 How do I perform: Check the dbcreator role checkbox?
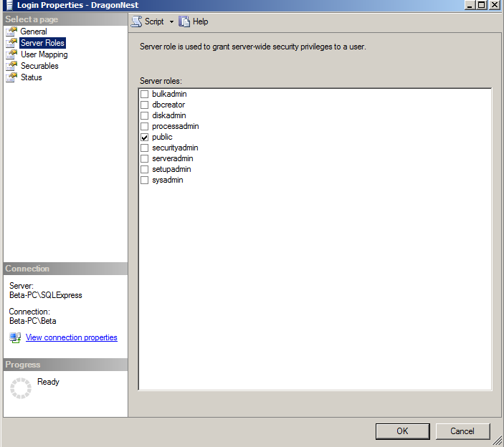[145, 105]
